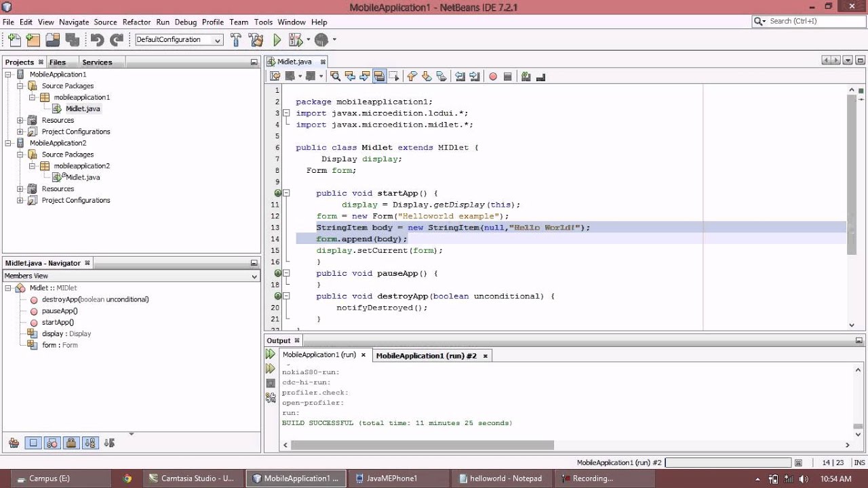Click the editor vertical scrollbar
Viewport: 868px width, 488px height.
tap(851, 175)
